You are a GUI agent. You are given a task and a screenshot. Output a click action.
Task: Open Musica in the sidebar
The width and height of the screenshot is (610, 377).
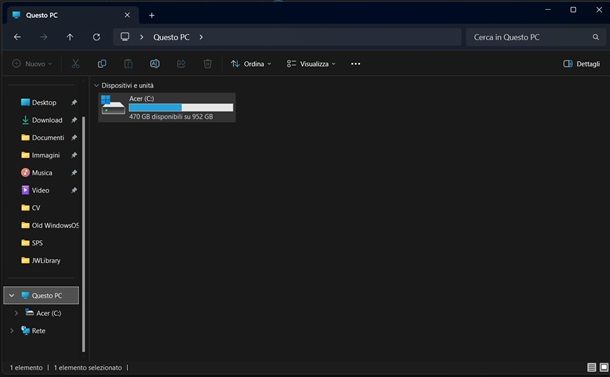pyautogui.click(x=42, y=172)
